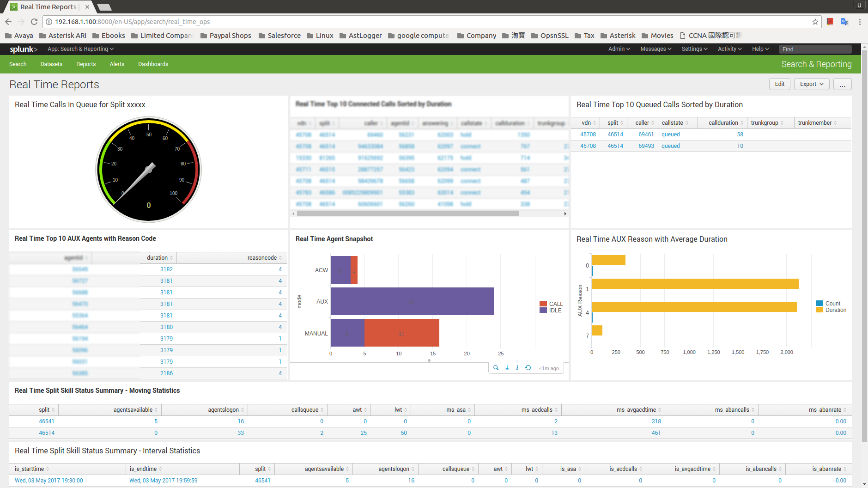Go to the Dashboards tab
Image resolution: width=868 pixels, height=488 pixels.
click(153, 64)
